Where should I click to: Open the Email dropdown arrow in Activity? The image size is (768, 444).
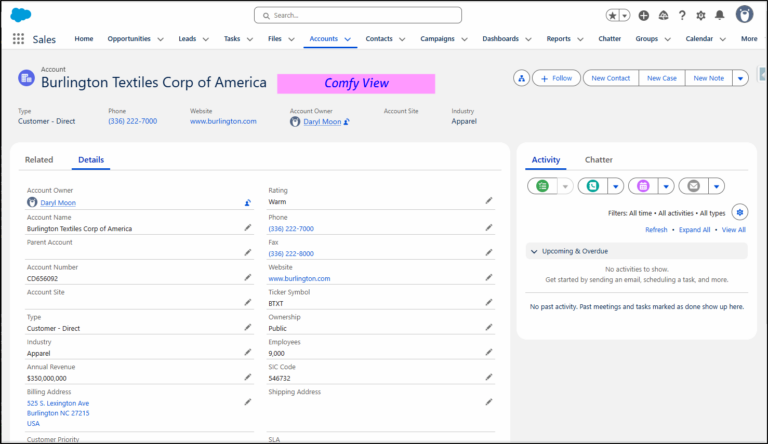[x=717, y=186]
